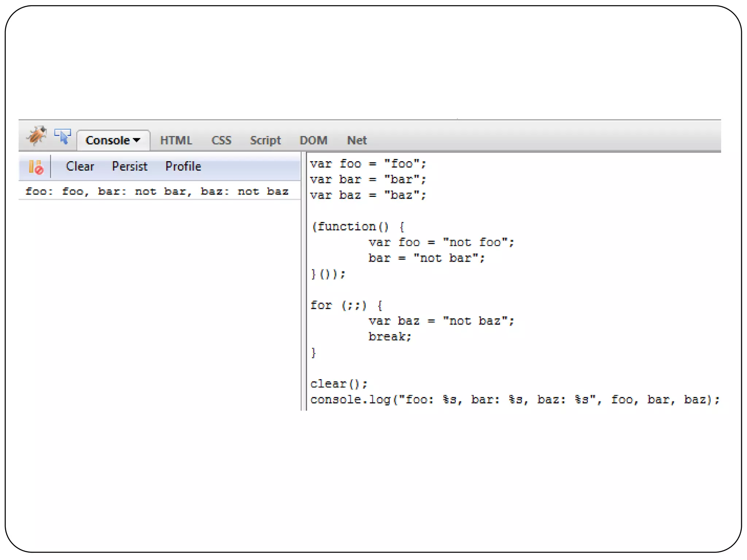The height and width of the screenshot is (560, 747).
Task: Select the logged foo bar baz output line
Action: pos(157,191)
